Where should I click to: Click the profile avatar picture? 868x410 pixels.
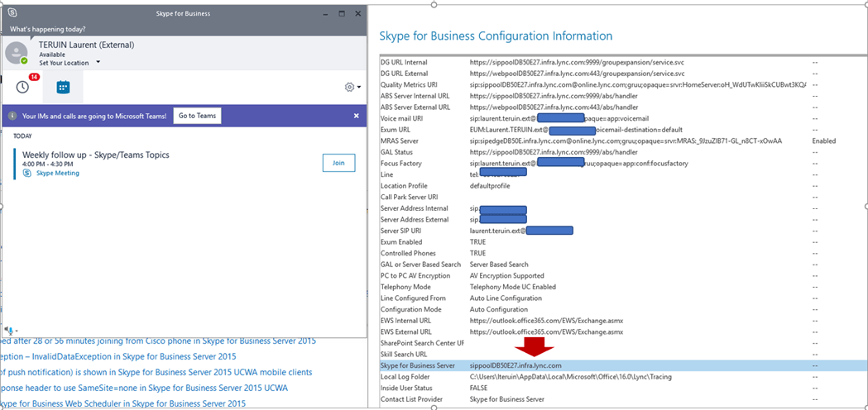(16, 53)
